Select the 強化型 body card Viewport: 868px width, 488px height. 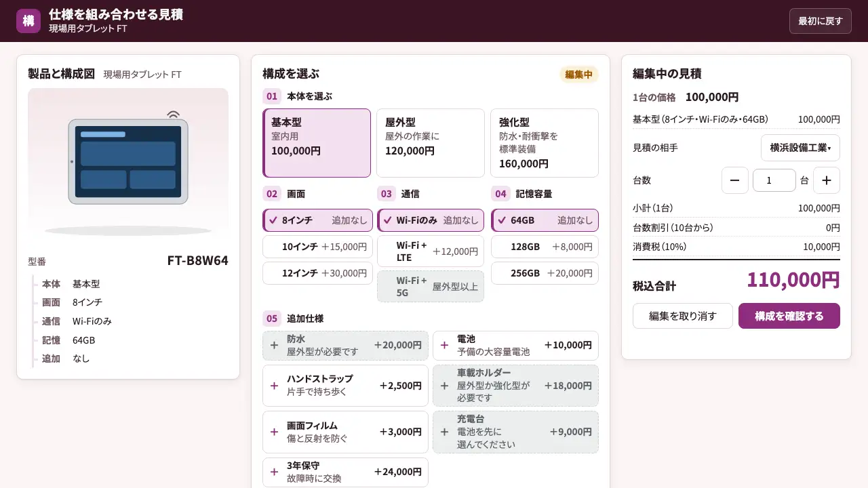click(545, 143)
